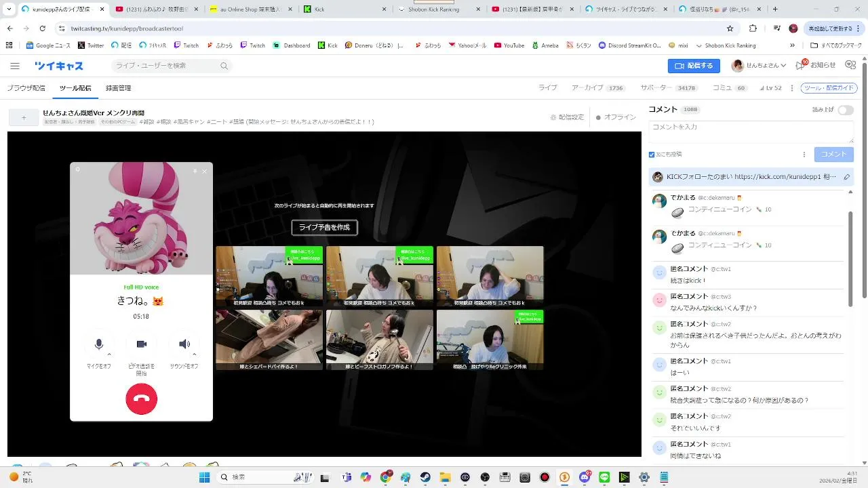Click the ライブ・ユーザーを検索 search box
This screenshot has width=868, height=488.
(172, 66)
